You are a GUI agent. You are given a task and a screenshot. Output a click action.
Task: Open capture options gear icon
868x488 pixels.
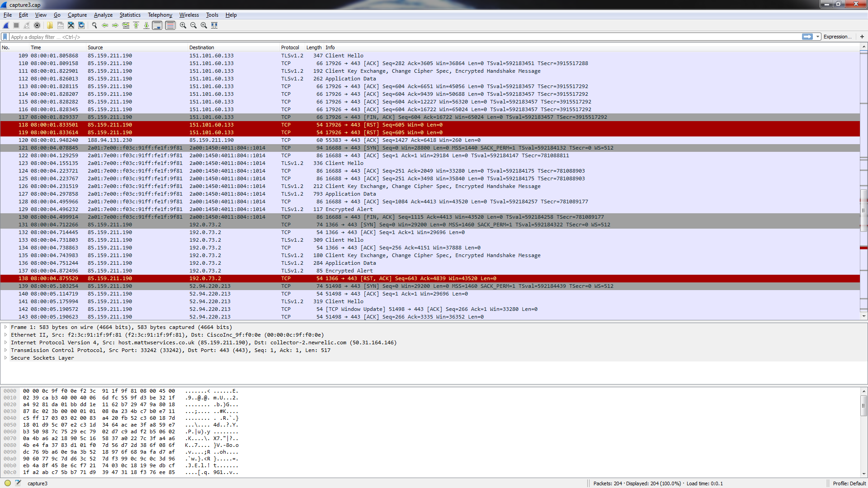tap(37, 25)
